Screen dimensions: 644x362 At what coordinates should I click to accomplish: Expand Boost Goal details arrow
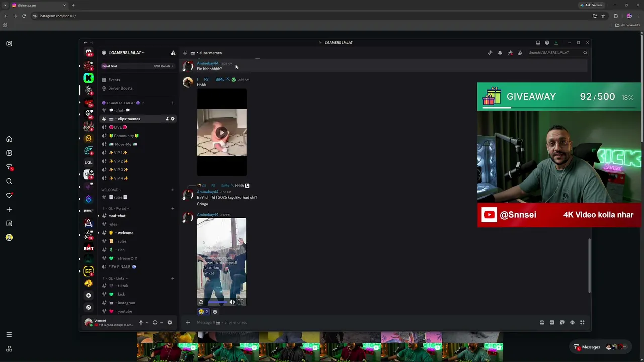click(173, 66)
